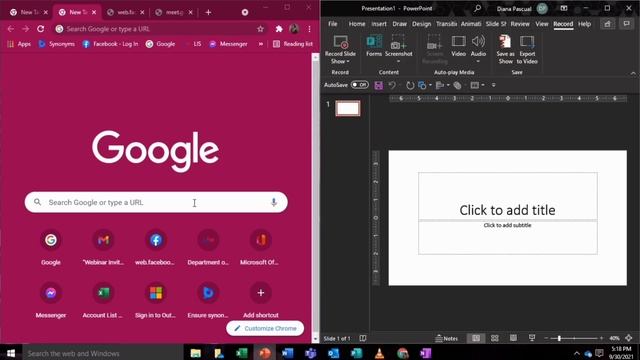Undo last action in PowerPoint
The height and width of the screenshot is (360, 640).
(x=392, y=85)
